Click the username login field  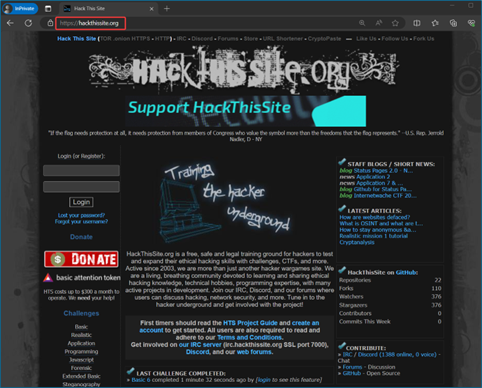click(81, 170)
